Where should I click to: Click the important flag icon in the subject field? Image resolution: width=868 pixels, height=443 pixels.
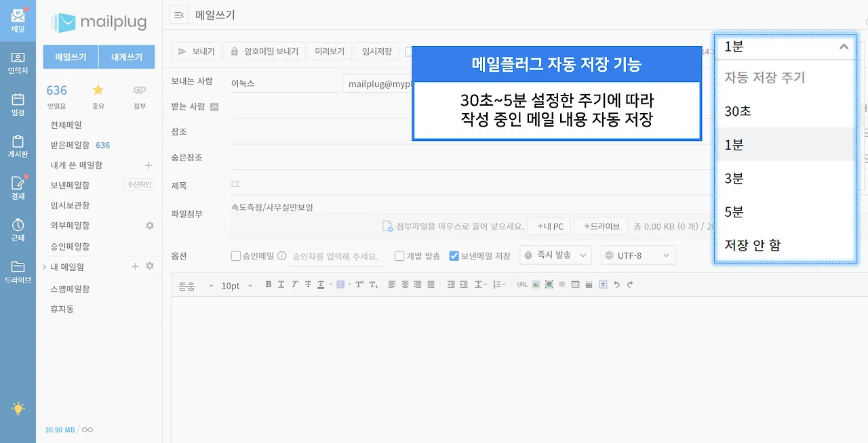pos(235,184)
